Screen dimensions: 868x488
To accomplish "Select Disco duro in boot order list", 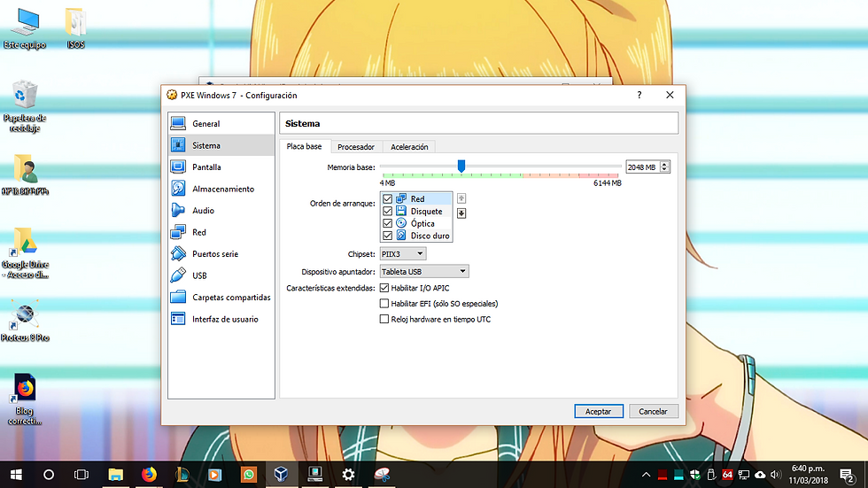I will tap(430, 236).
